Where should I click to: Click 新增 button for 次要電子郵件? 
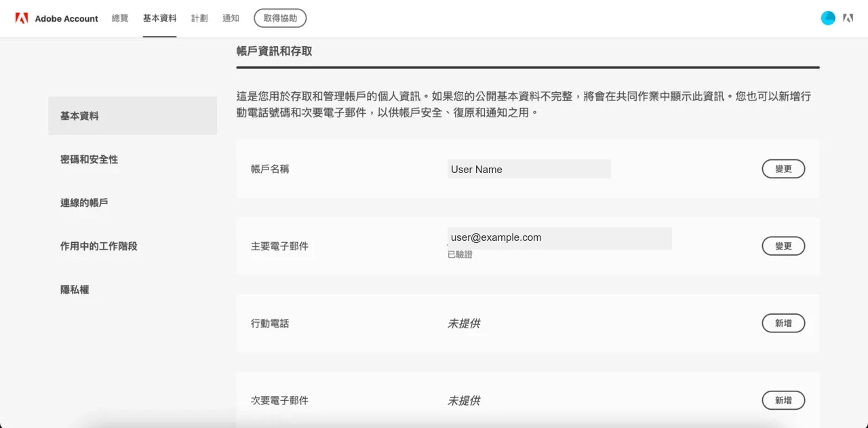pyautogui.click(x=783, y=401)
